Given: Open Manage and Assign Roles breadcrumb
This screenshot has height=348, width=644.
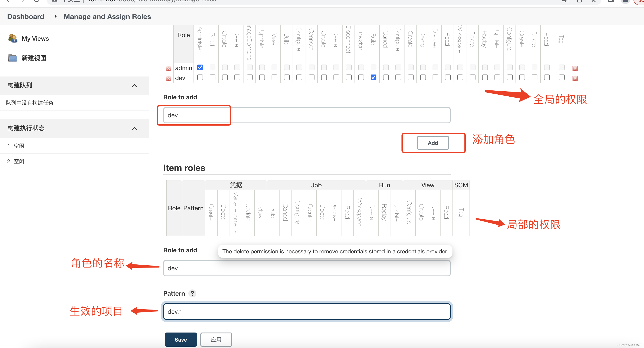Looking at the screenshot, I should [107, 17].
